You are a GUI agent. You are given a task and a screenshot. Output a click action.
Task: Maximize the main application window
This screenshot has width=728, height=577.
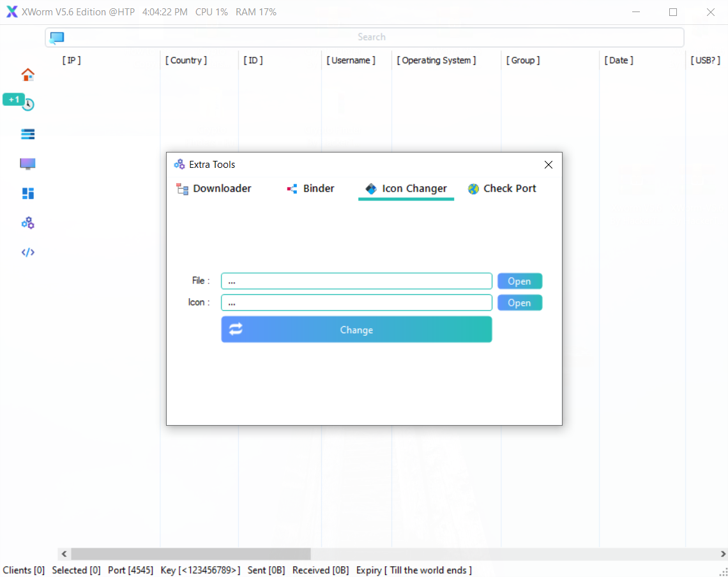[x=673, y=12]
